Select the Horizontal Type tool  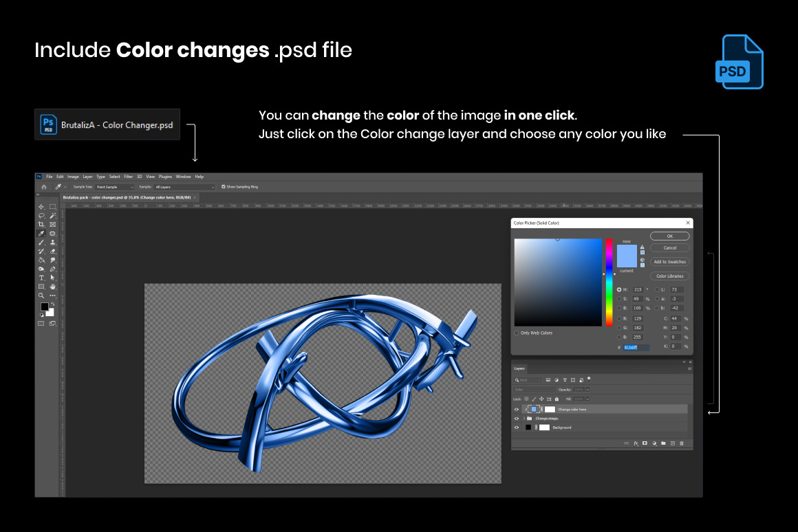(41, 278)
